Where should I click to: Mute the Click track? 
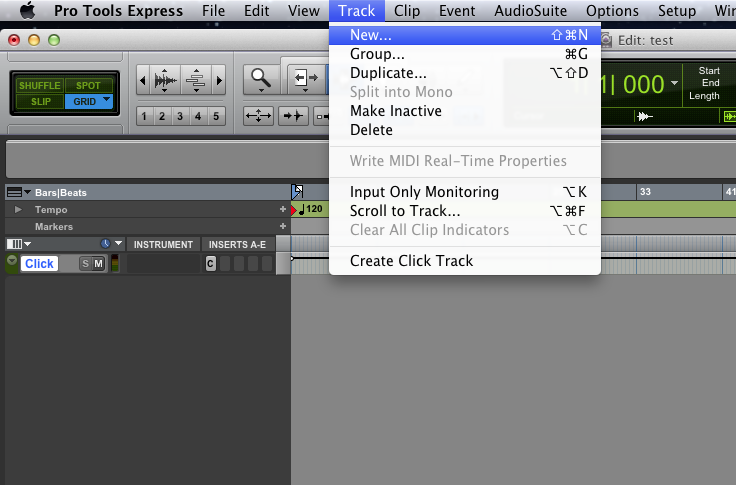pos(98,263)
